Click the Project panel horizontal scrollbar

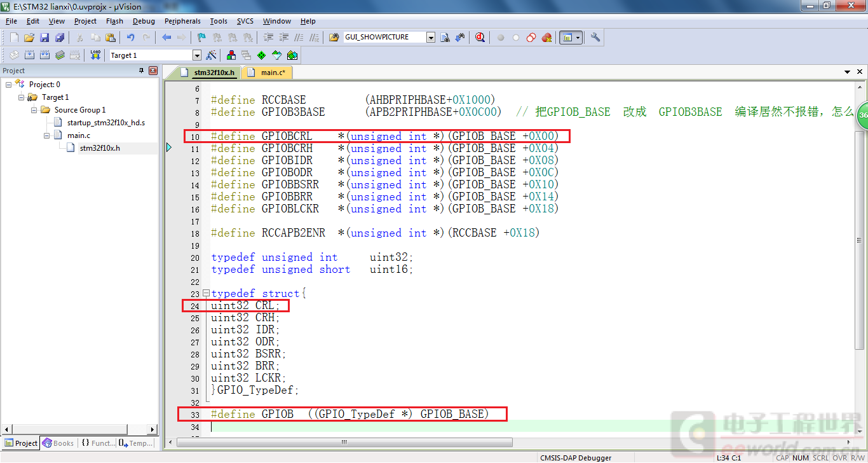(x=79, y=429)
